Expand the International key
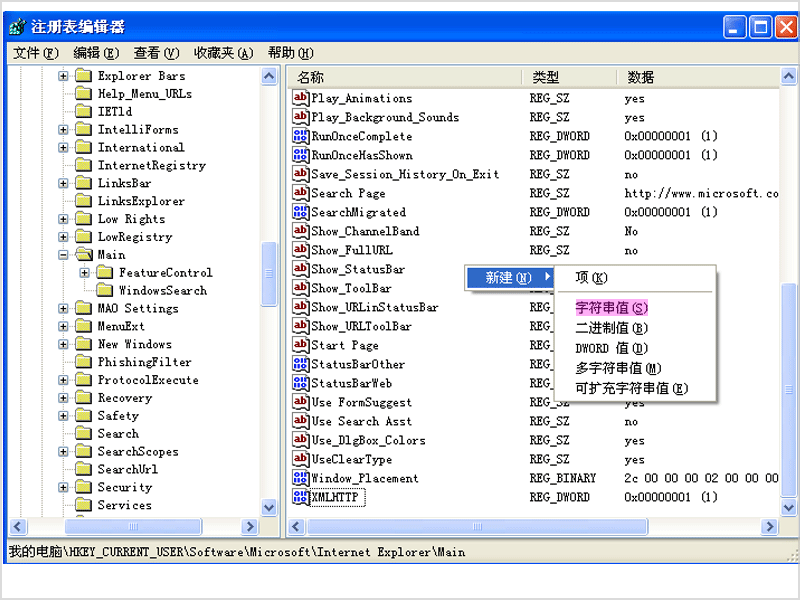 click(63, 147)
